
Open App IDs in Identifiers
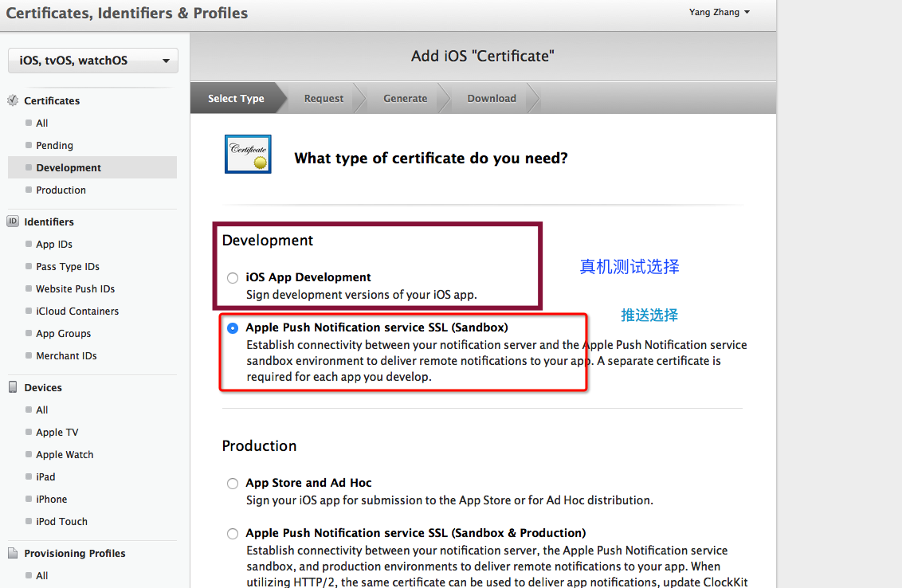pos(54,244)
